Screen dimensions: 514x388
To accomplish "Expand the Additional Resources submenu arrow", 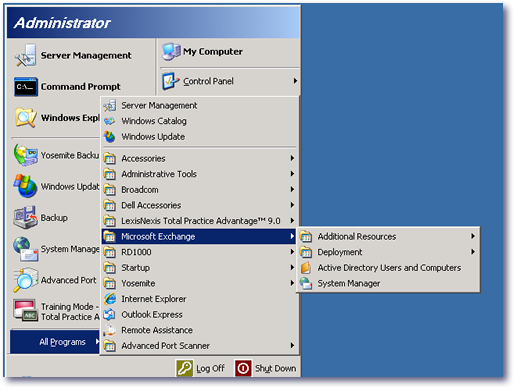I will pyautogui.click(x=473, y=236).
